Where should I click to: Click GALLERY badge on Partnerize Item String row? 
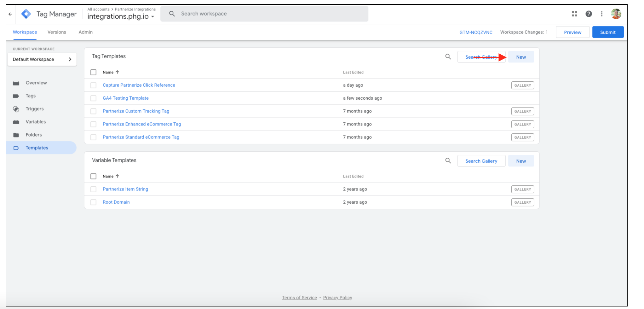click(x=523, y=189)
